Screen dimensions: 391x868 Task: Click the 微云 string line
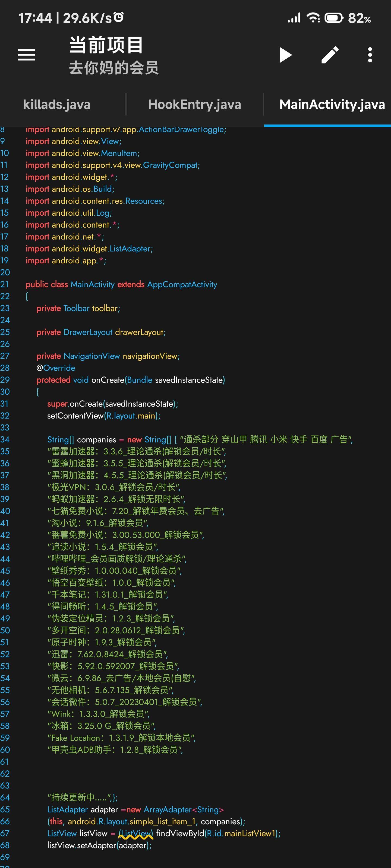(x=122, y=678)
